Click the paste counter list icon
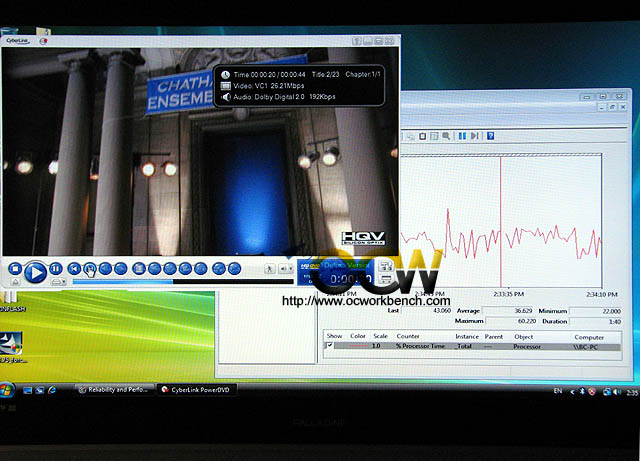Screen dimensions: 640x461 423,136
